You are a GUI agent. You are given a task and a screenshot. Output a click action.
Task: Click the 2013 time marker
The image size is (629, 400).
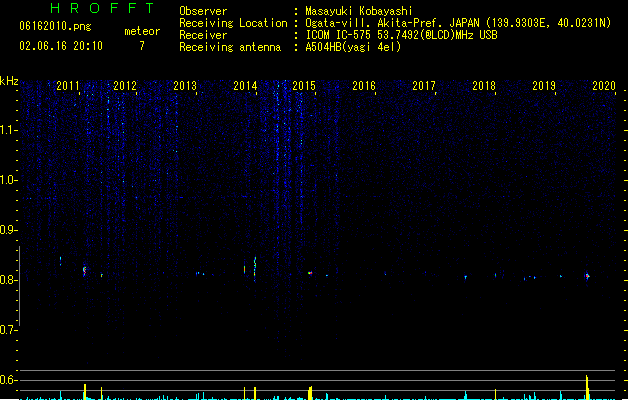coord(185,86)
